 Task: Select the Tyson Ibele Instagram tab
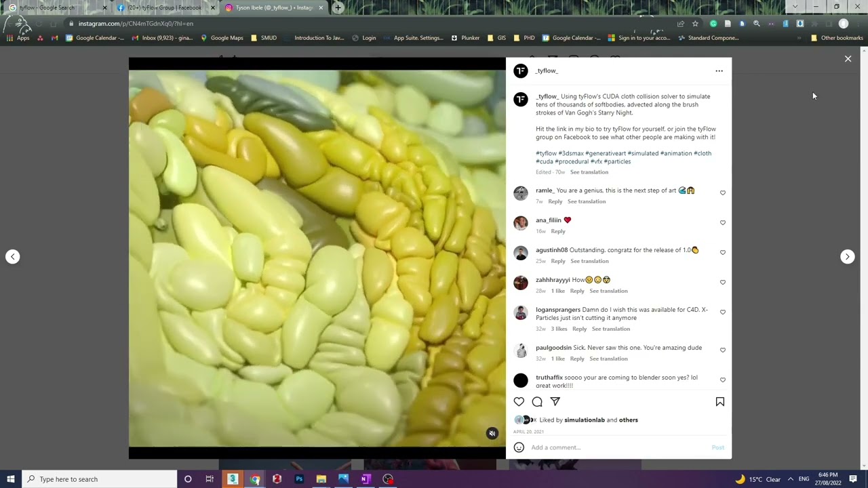274,8
